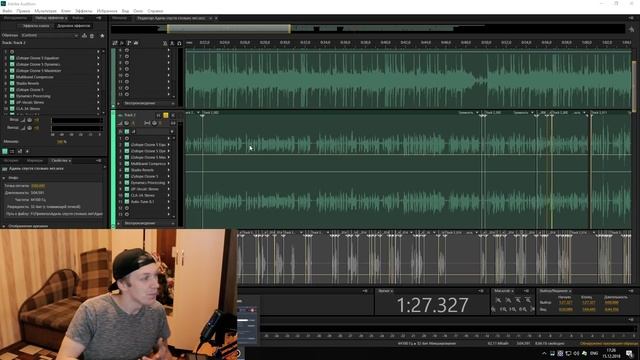The width and height of the screenshot is (640, 360).
Task: Toggle Auto-Tune 8.1 power in Track 2
Action: point(127,202)
